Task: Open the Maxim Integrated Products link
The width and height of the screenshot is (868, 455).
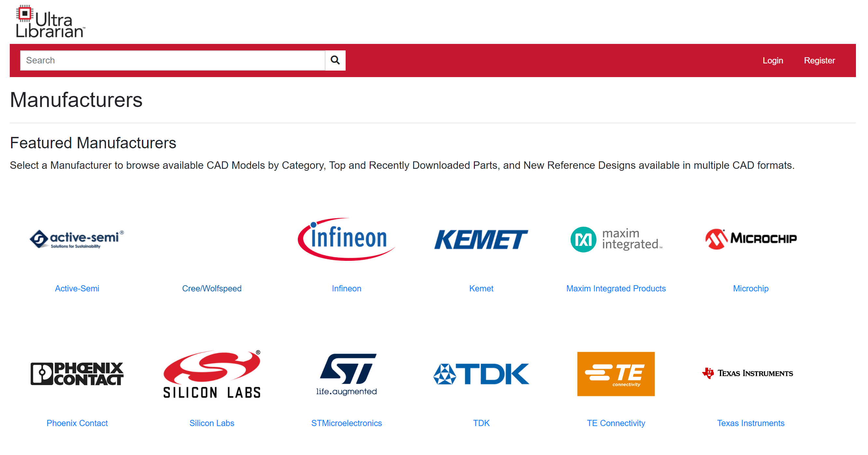Action: pos(616,288)
